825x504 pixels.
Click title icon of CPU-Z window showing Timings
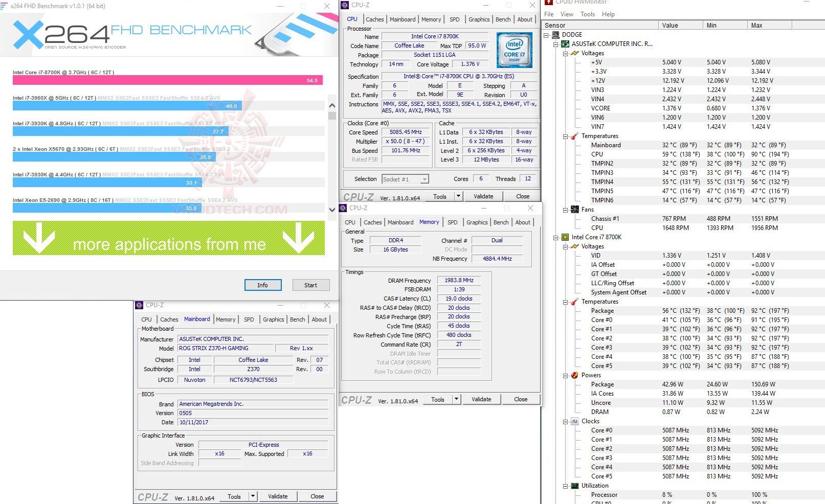[x=344, y=208]
